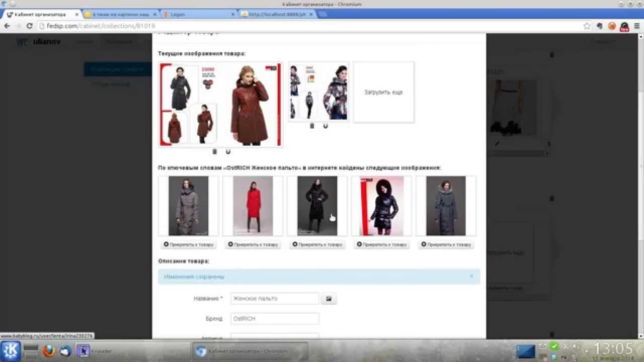This screenshot has width=644, height=362.
Task: Reload the fedsp.com page
Action: (29, 26)
